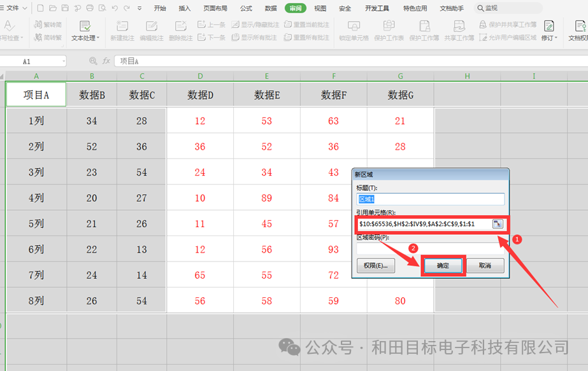Switch to the 安全 tab
Viewport: 588px width, 371px height.
pos(345,8)
